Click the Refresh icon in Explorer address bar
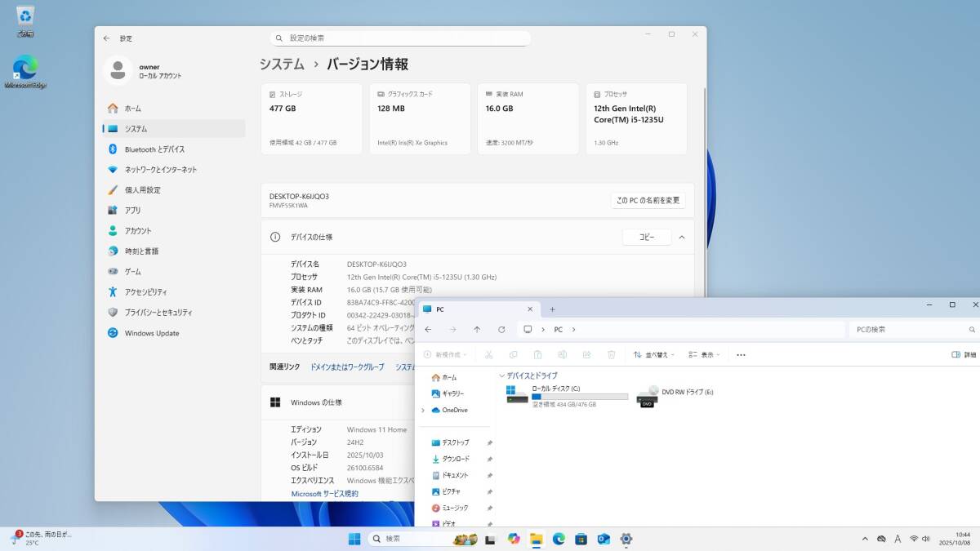Screen dimensions: 980x551 [501, 329]
